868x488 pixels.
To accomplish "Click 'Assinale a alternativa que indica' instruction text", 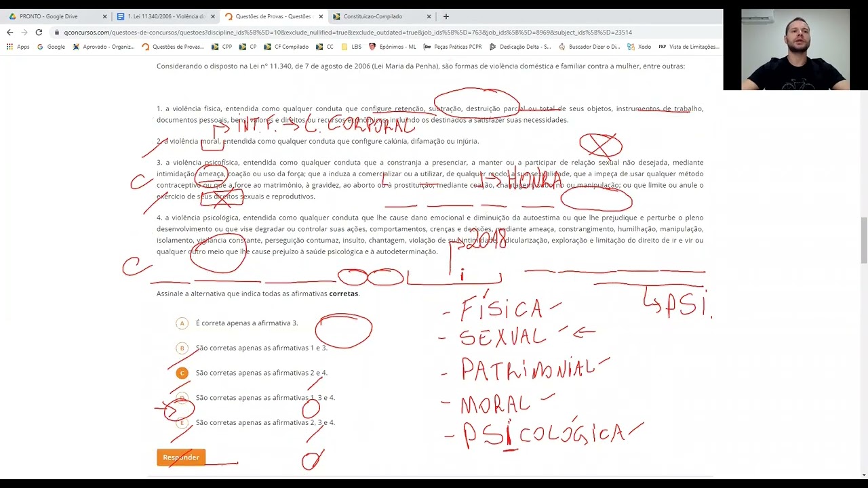I will tap(258, 293).
